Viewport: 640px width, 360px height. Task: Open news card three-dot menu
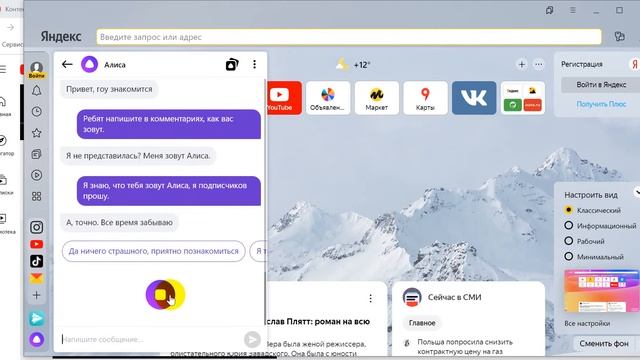tap(370, 298)
